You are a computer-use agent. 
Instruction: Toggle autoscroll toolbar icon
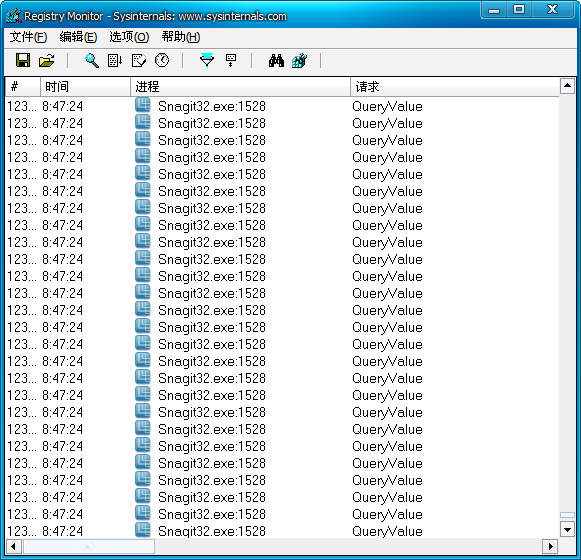pos(115,60)
